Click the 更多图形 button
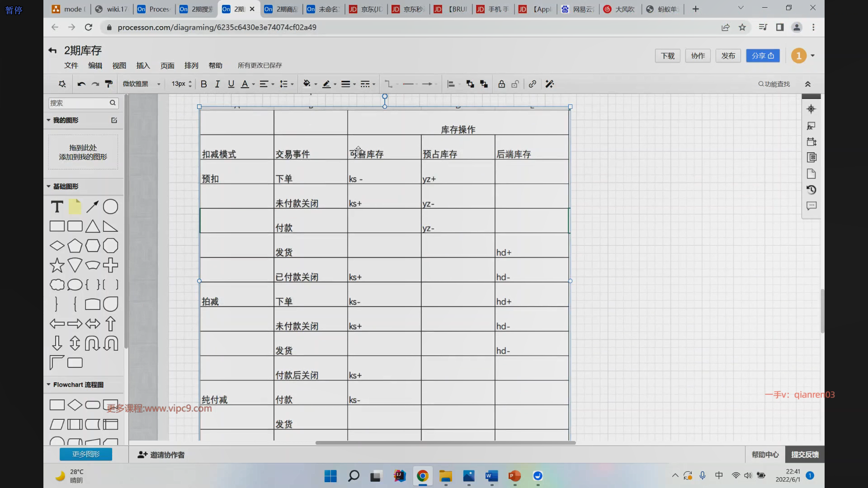 tap(86, 454)
